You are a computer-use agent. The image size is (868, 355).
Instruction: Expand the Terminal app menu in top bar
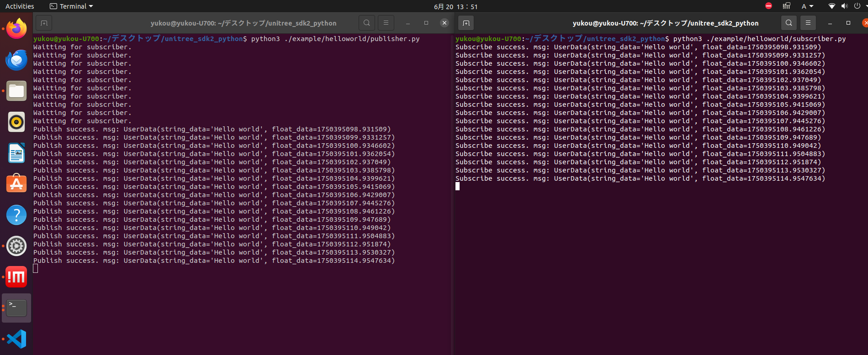[x=71, y=6]
